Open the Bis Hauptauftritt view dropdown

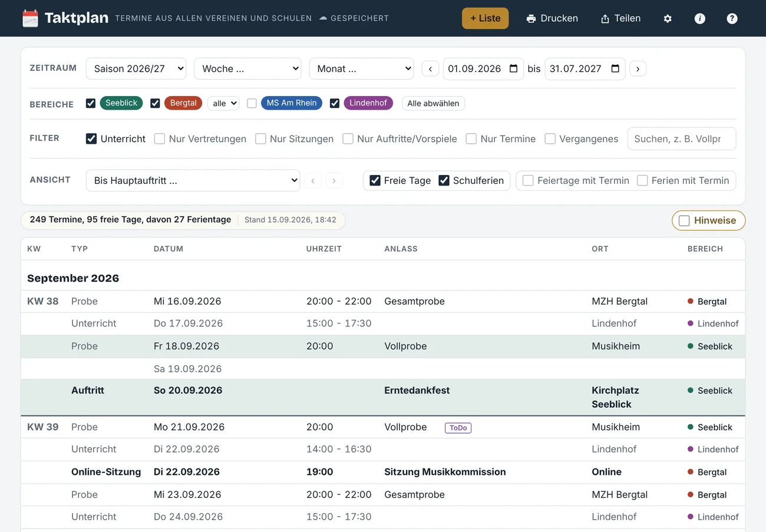(193, 180)
